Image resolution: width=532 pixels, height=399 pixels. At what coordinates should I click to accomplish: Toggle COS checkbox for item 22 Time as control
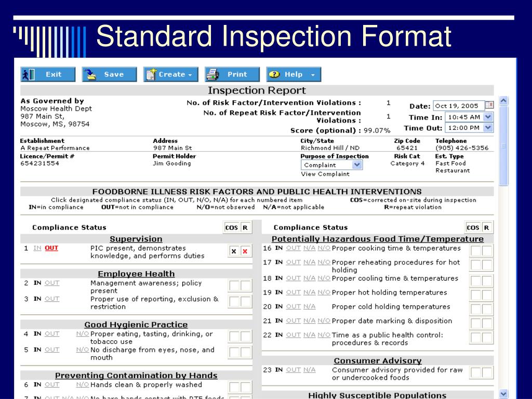[476, 338]
